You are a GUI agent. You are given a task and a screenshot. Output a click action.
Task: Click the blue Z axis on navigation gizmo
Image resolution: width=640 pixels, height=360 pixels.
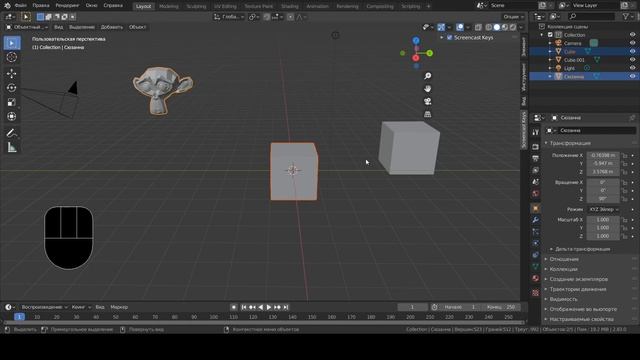[x=416, y=40]
